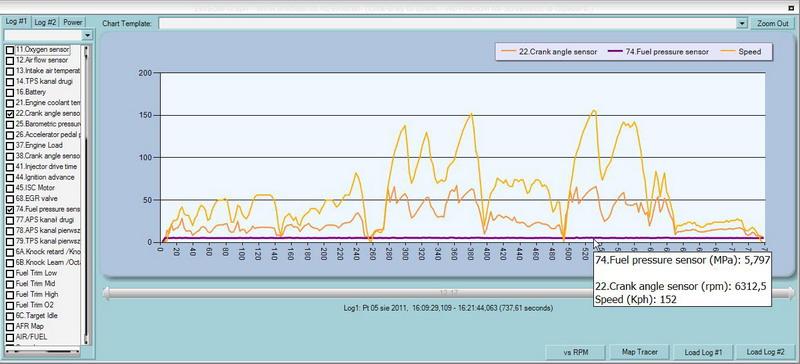800x364 pixels.
Task: Open the Map Tracer button
Action: [639, 352]
